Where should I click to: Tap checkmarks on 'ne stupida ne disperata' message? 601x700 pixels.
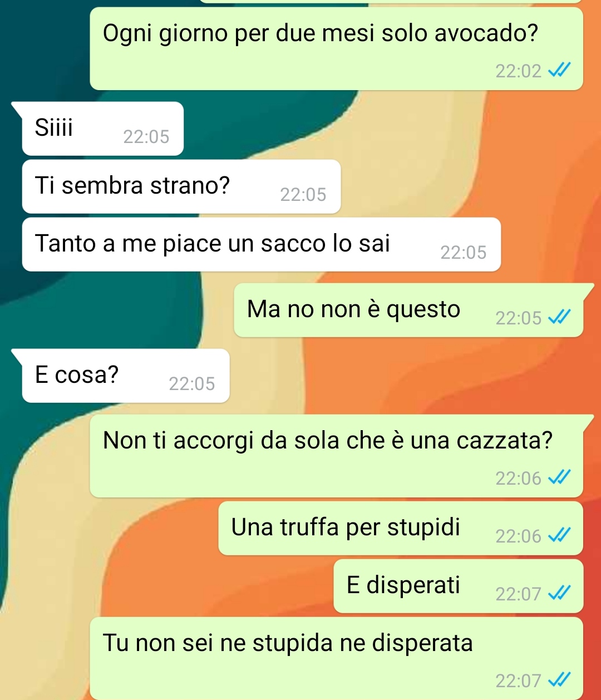[559, 681]
